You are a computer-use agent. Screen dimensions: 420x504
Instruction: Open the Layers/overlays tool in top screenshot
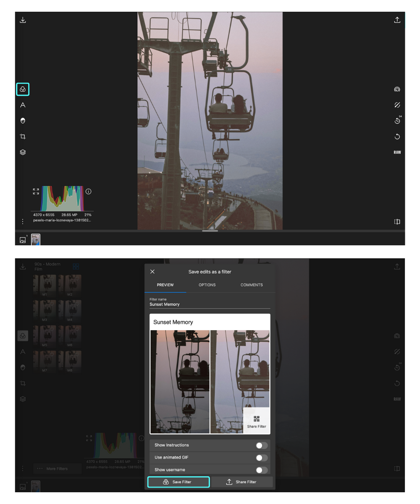point(23,152)
